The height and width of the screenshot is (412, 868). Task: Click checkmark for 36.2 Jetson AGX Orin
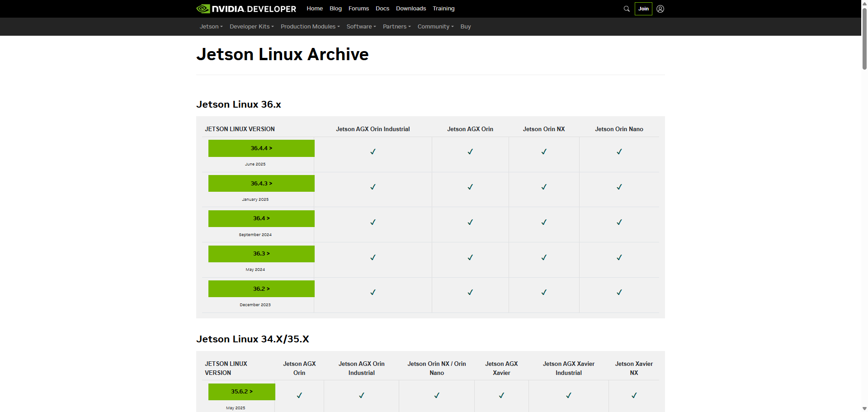(x=470, y=292)
